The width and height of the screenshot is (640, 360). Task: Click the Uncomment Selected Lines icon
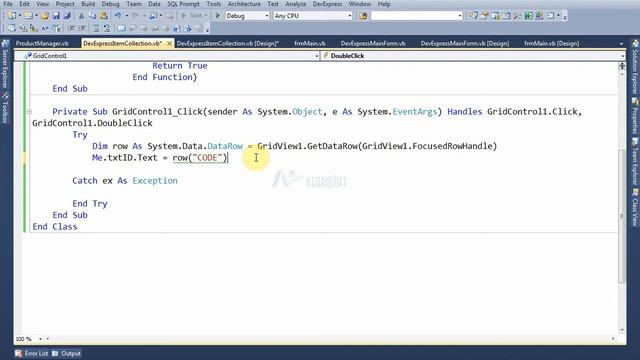coord(107,28)
